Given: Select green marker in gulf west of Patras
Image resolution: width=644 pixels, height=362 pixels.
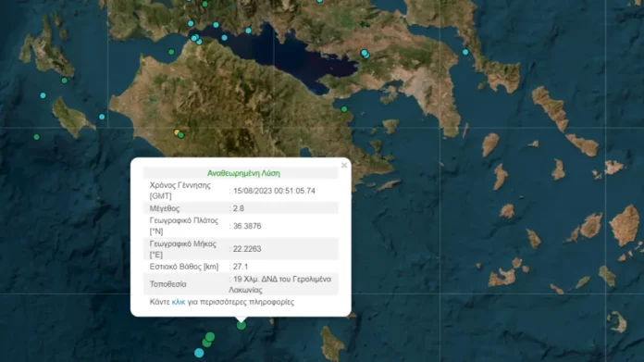Looking at the screenshot, I should pos(171,52).
